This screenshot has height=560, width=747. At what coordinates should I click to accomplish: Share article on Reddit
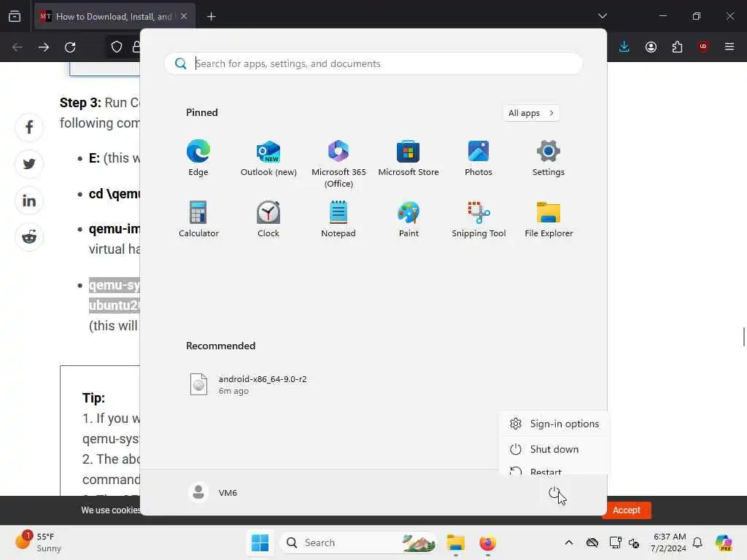(29, 237)
